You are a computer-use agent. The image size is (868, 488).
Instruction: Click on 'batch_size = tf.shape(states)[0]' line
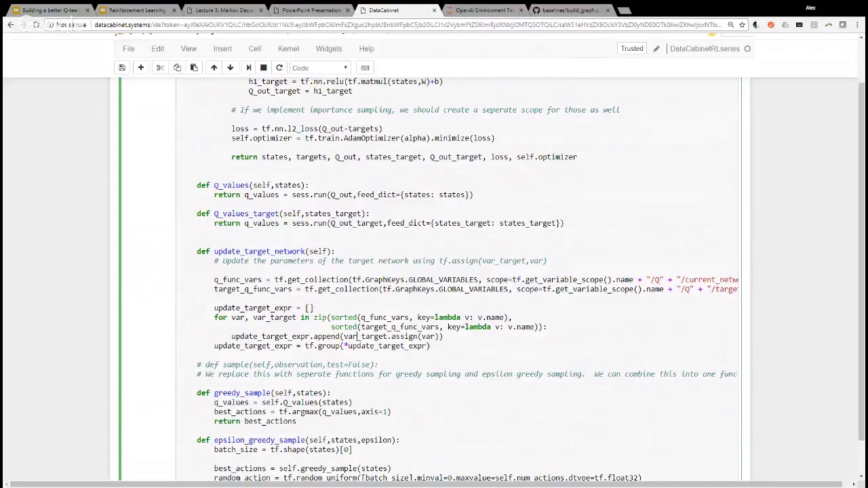(283, 450)
